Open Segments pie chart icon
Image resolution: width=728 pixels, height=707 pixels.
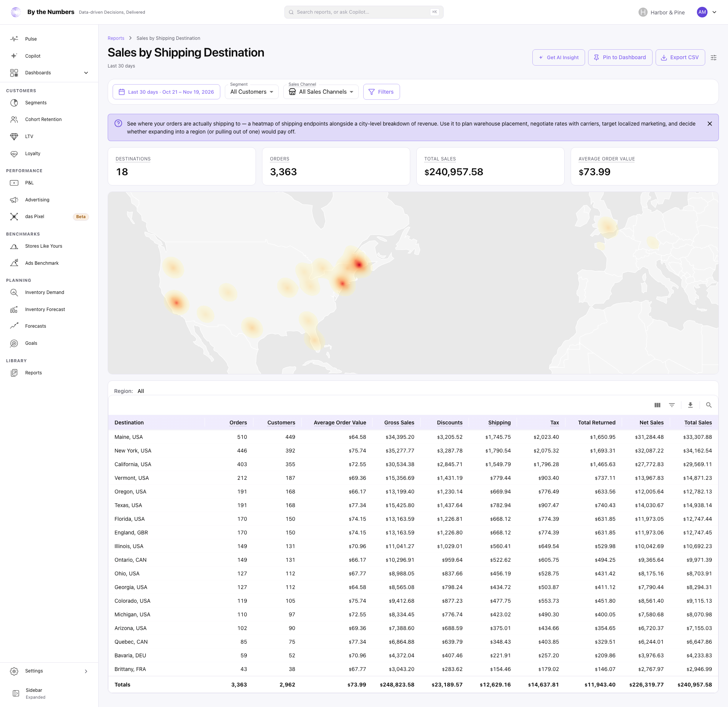tap(14, 103)
